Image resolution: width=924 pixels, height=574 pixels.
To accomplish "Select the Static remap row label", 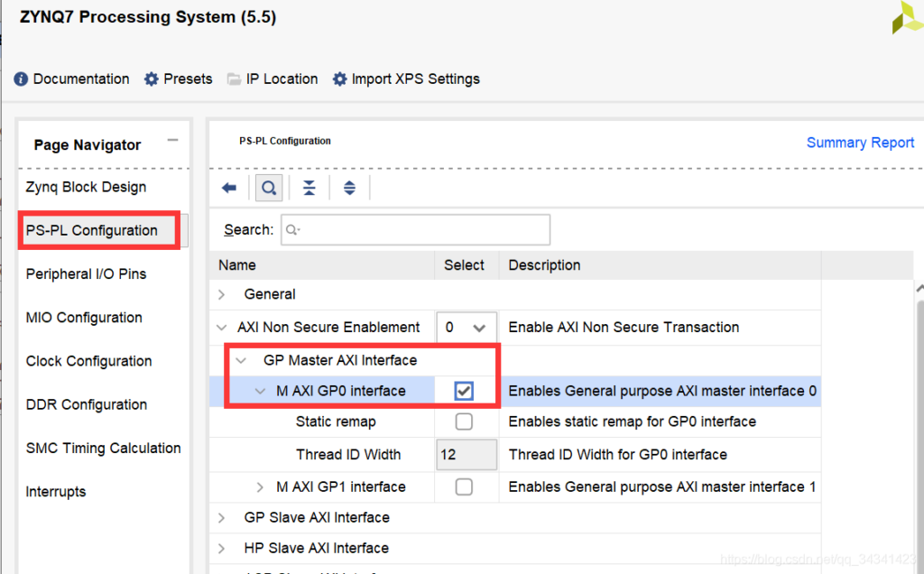I will pos(336,421).
